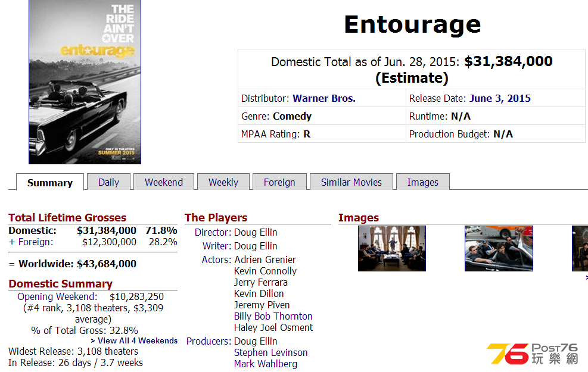
Task: Click the June 3, 2015 release date link
Action: (500, 98)
